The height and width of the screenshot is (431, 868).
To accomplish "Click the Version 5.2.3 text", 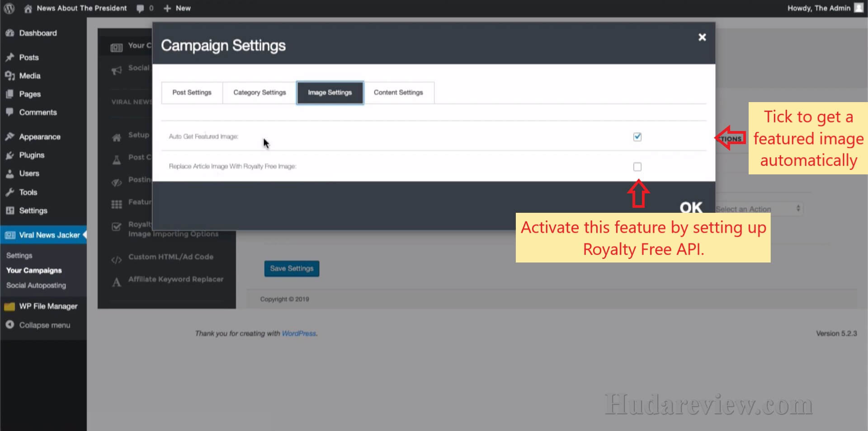I will pyautogui.click(x=836, y=333).
